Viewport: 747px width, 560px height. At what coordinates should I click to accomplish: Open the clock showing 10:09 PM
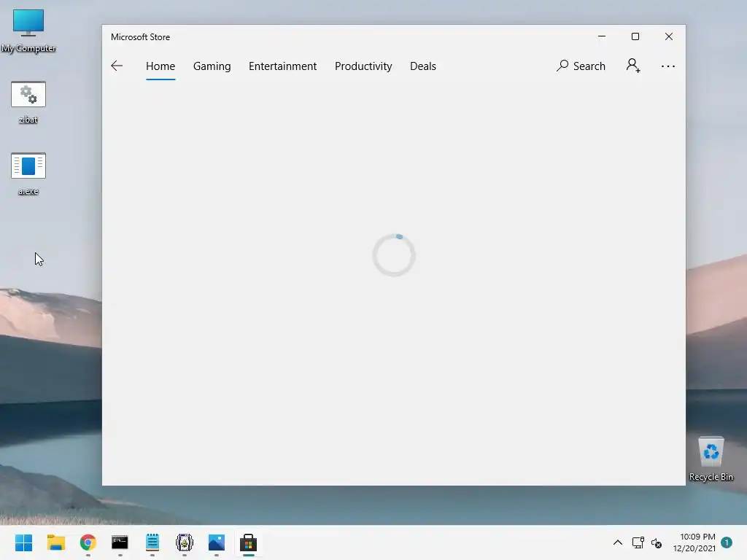[694, 542]
